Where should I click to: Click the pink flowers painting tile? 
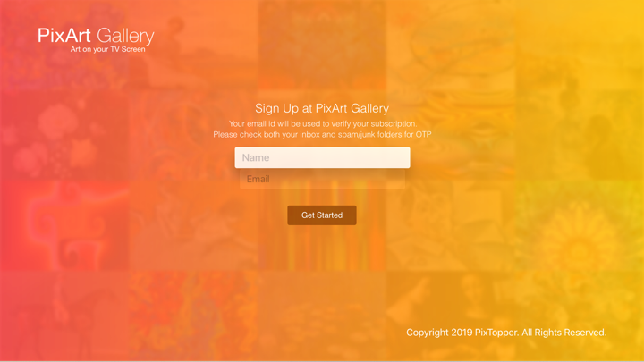[64, 136]
